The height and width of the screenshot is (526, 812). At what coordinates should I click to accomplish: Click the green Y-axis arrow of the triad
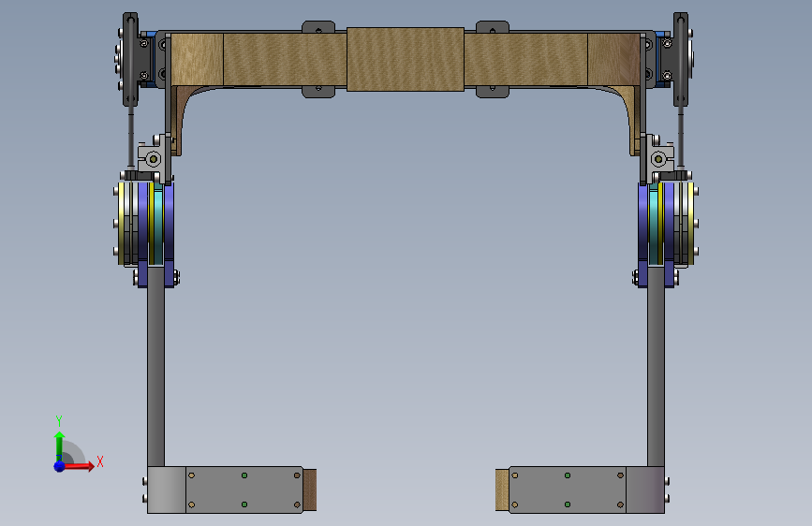[x=59, y=446]
